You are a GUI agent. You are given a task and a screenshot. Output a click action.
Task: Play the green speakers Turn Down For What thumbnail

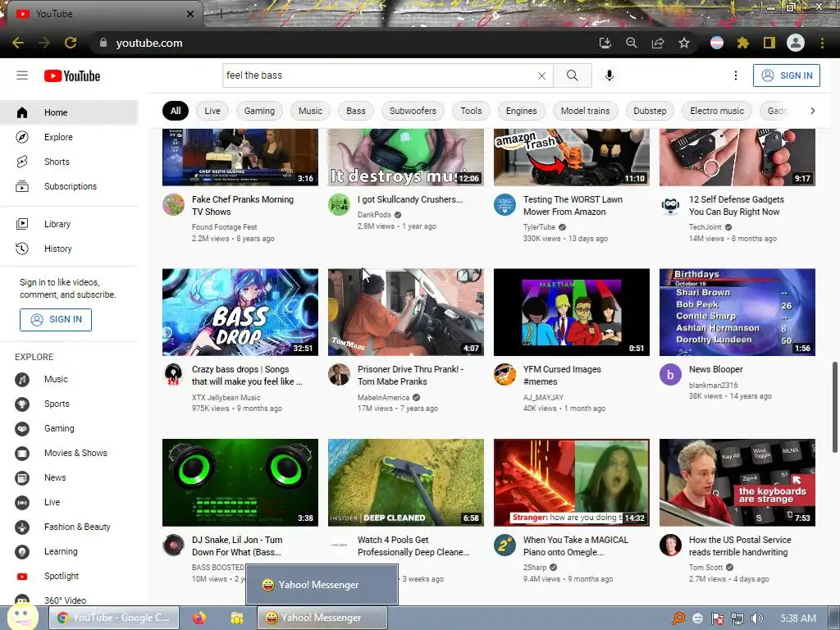tap(240, 482)
